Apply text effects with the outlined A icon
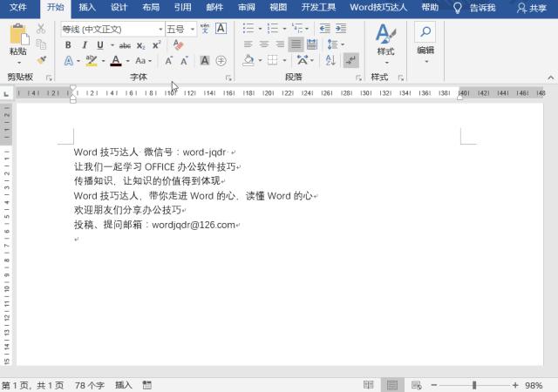 tap(69, 61)
